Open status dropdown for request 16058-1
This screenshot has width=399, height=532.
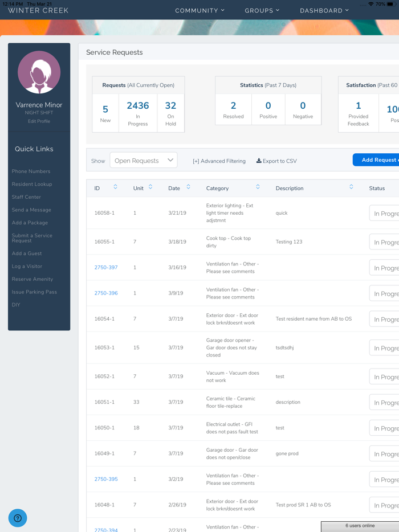(384, 214)
